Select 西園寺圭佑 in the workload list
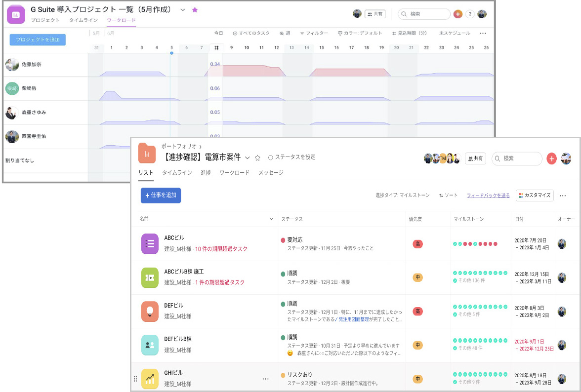 coord(34,136)
